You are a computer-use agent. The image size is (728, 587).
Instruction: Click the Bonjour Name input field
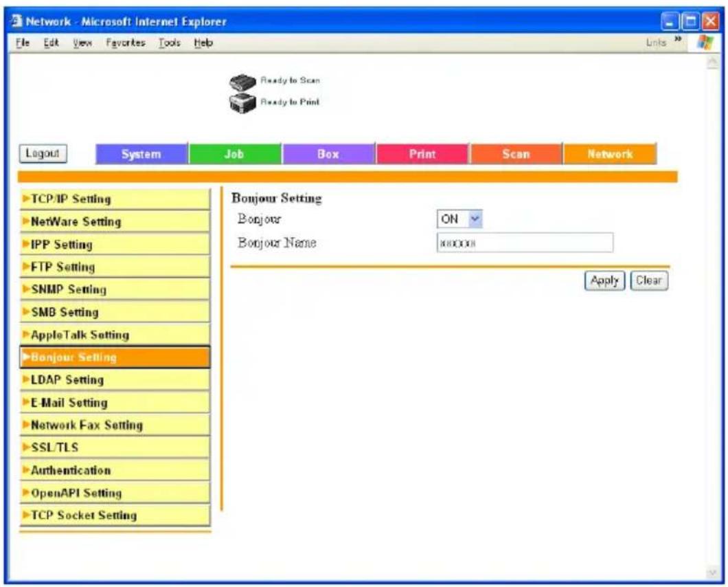click(525, 243)
